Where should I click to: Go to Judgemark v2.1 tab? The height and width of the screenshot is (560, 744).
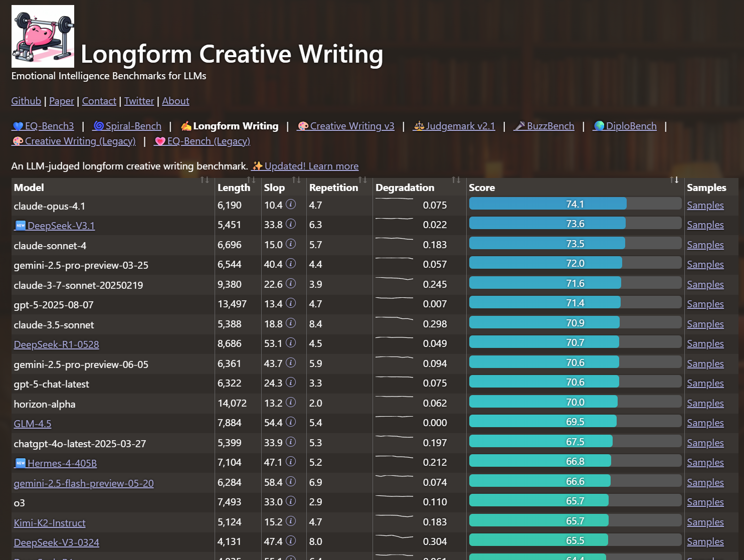pos(454,126)
